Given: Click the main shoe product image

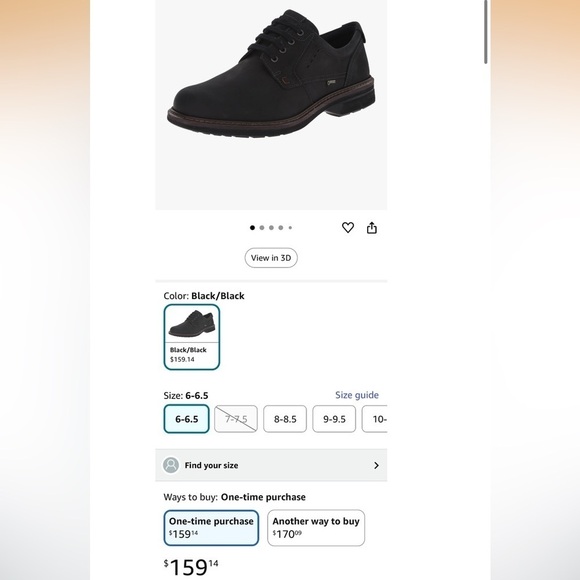Looking at the screenshot, I should pos(271,105).
